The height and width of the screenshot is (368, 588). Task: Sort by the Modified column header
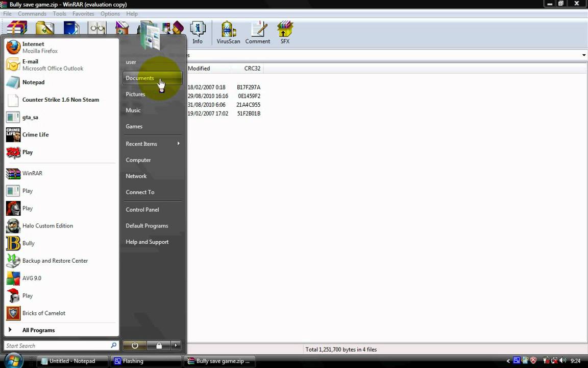pyautogui.click(x=208, y=68)
